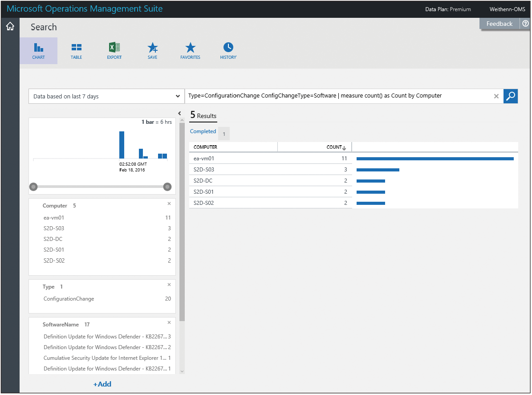The image size is (532, 395).
Task: Open the time range dropdown
Action: [106, 96]
